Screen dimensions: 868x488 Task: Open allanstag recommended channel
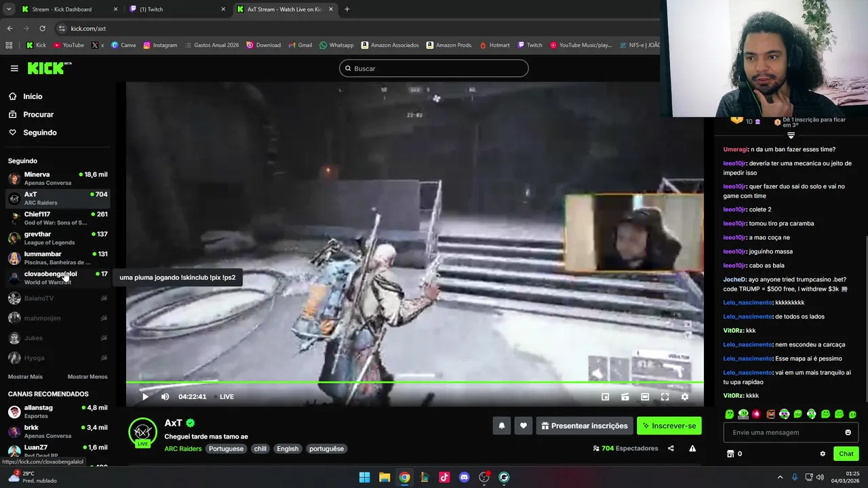58,411
